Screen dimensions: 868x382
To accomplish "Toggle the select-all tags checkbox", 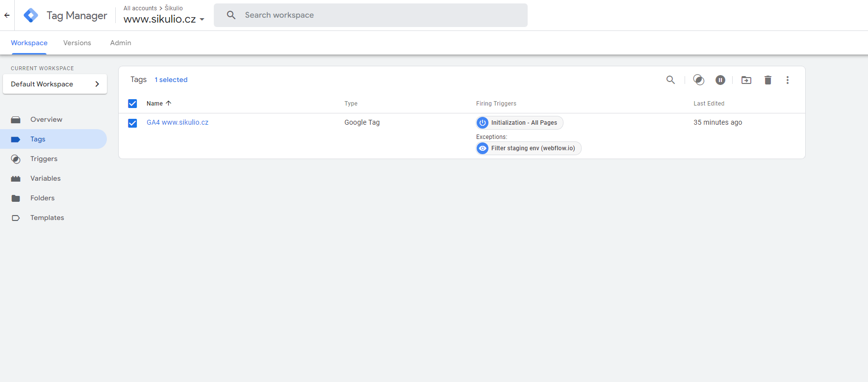I will 132,104.
